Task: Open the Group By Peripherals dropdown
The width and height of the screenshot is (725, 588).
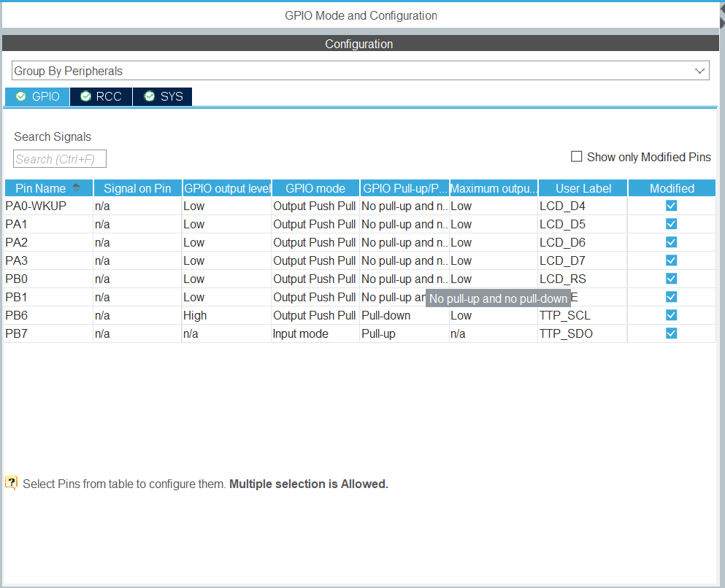Action: pyautogui.click(x=360, y=71)
